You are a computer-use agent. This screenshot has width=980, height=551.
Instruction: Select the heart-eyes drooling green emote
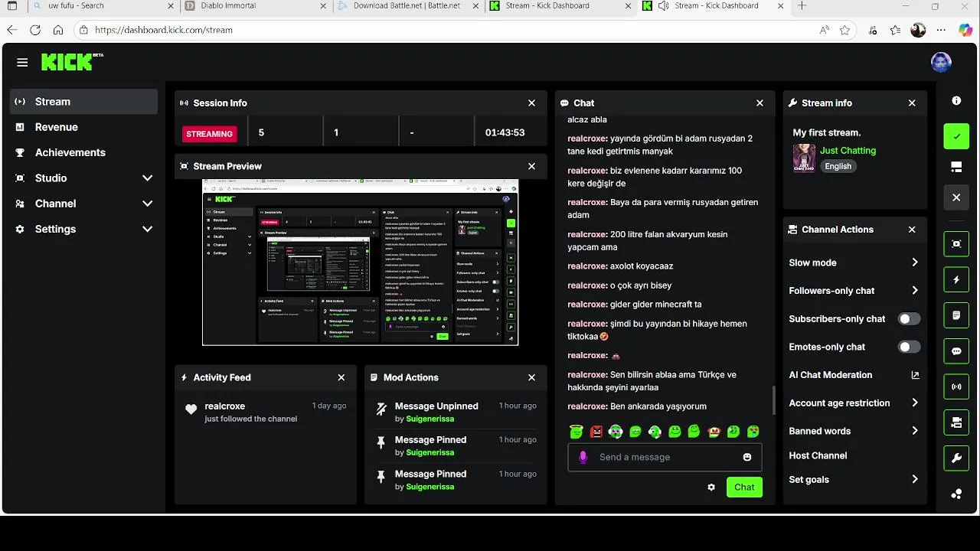pos(753,432)
